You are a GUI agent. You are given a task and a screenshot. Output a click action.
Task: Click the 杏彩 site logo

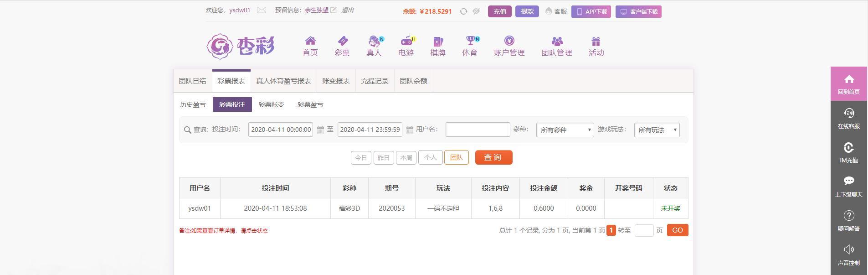[241, 46]
